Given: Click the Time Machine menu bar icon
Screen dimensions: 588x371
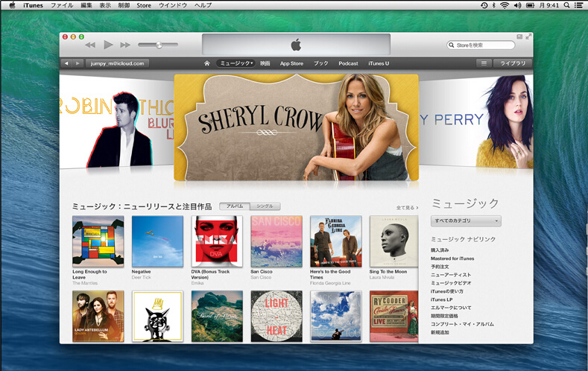Looking at the screenshot, I should [x=484, y=5].
